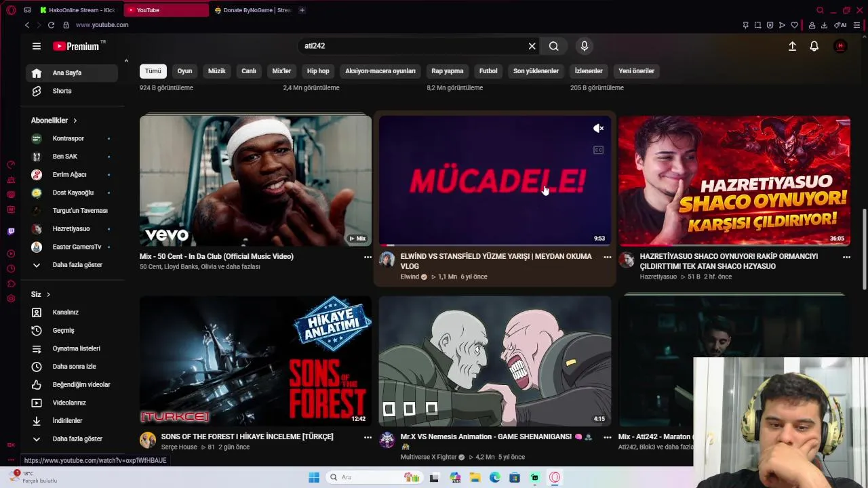This screenshot has width=868, height=488.
Task: Open Oynatma listeleri in sidebar
Action: point(72,348)
